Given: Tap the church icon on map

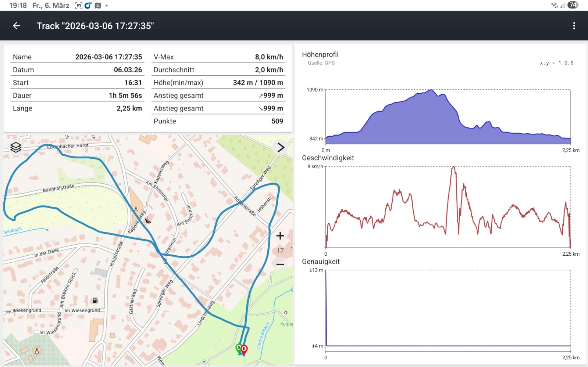Looking at the screenshot, I should tap(36, 351).
